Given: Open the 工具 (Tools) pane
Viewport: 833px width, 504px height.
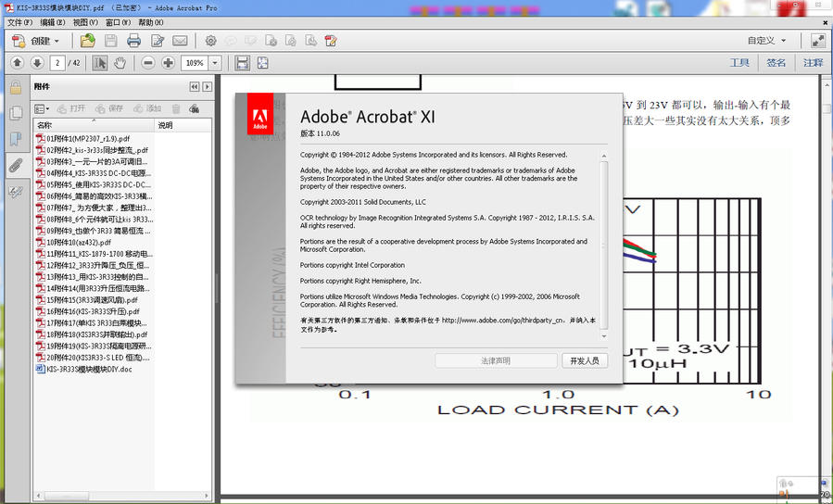Looking at the screenshot, I should pos(738,63).
